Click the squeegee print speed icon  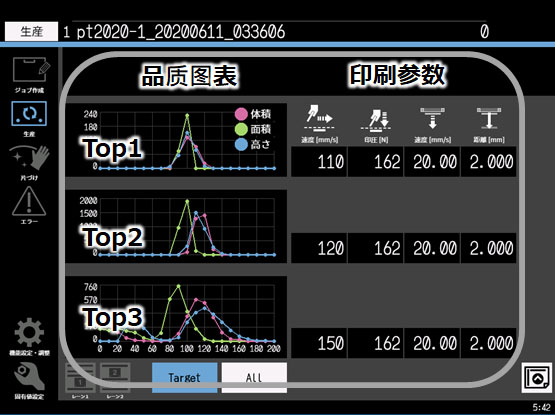tap(319, 118)
